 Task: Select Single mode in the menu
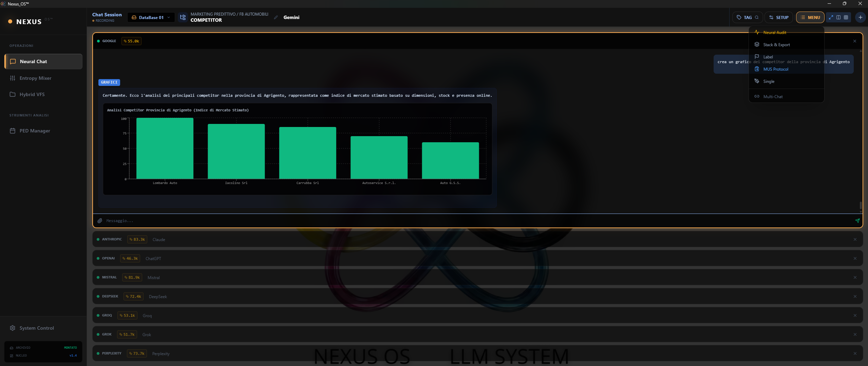tap(786, 81)
